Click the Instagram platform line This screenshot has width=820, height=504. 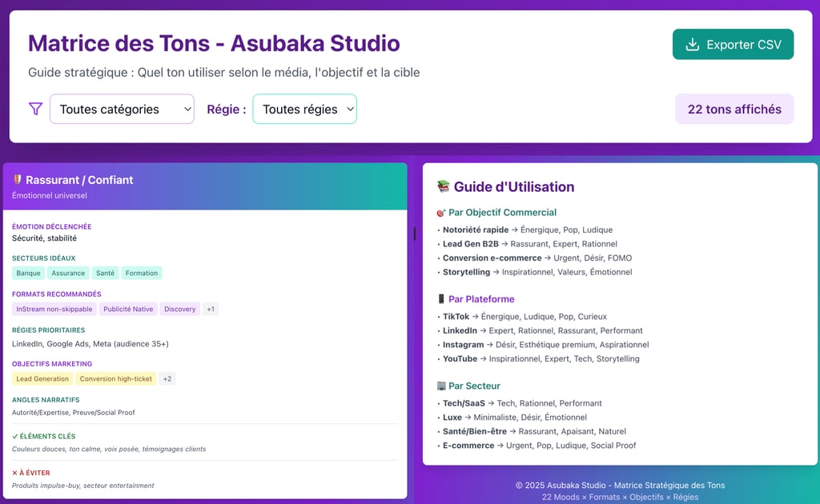[x=543, y=345]
